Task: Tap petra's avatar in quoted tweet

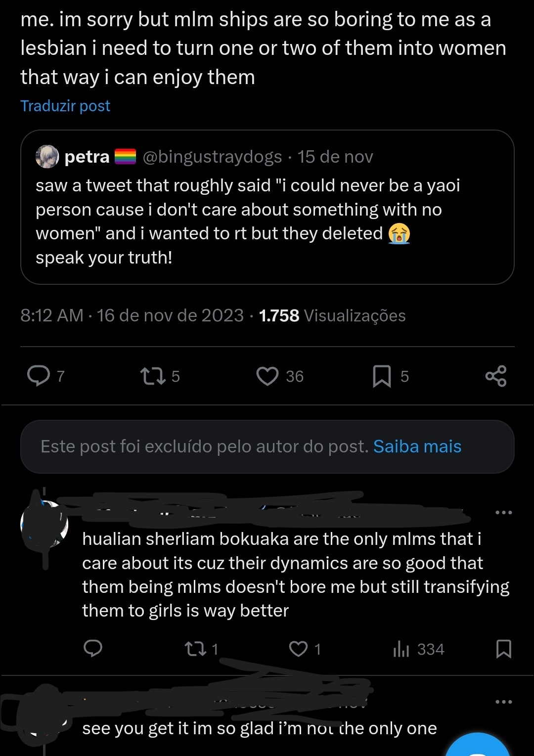Action: click(x=47, y=157)
